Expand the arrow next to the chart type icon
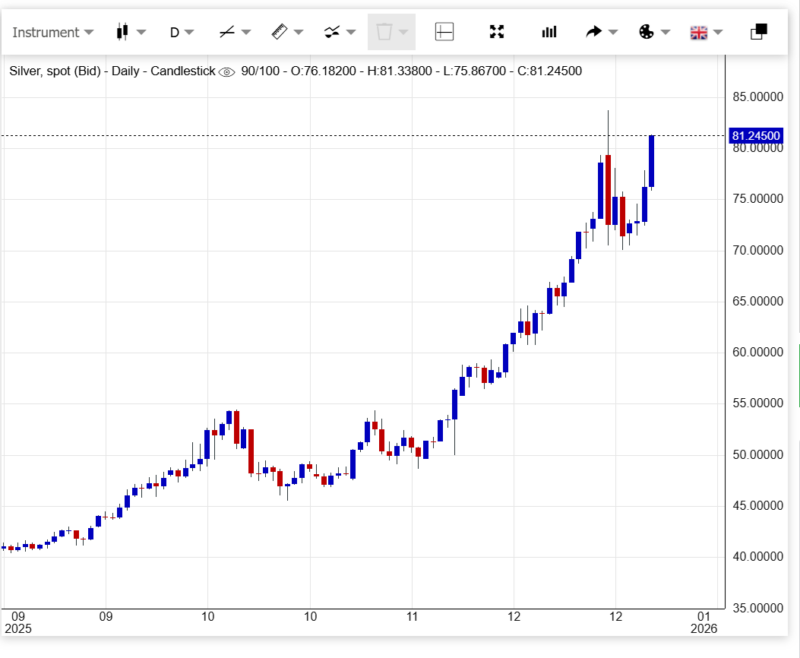 (142, 32)
